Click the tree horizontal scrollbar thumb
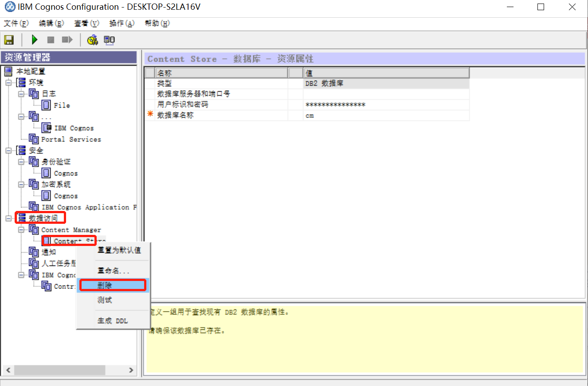The image size is (588, 386). 59,370
